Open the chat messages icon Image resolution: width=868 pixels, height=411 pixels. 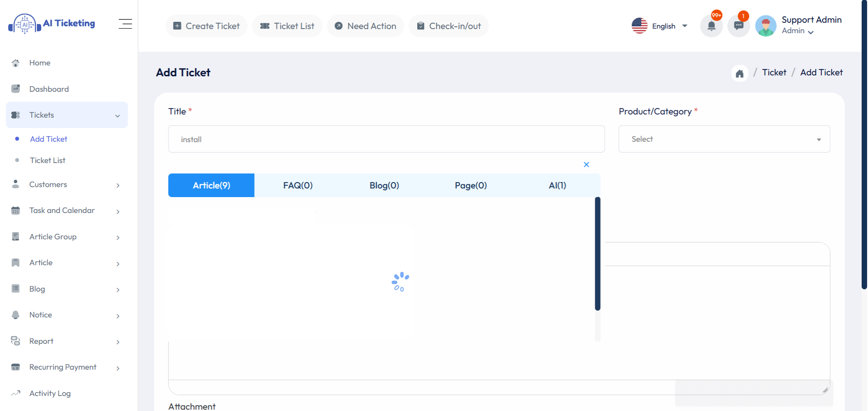click(738, 26)
